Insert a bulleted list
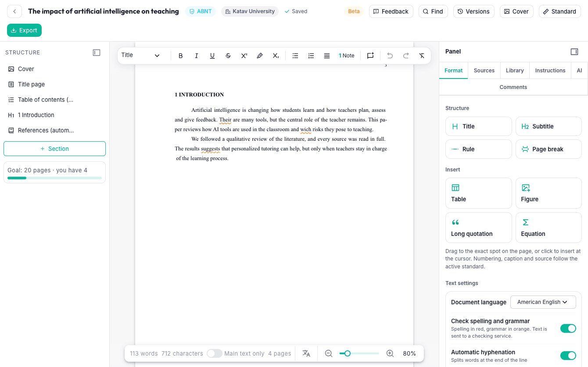Image resolution: width=588 pixels, height=367 pixels. [295, 56]
